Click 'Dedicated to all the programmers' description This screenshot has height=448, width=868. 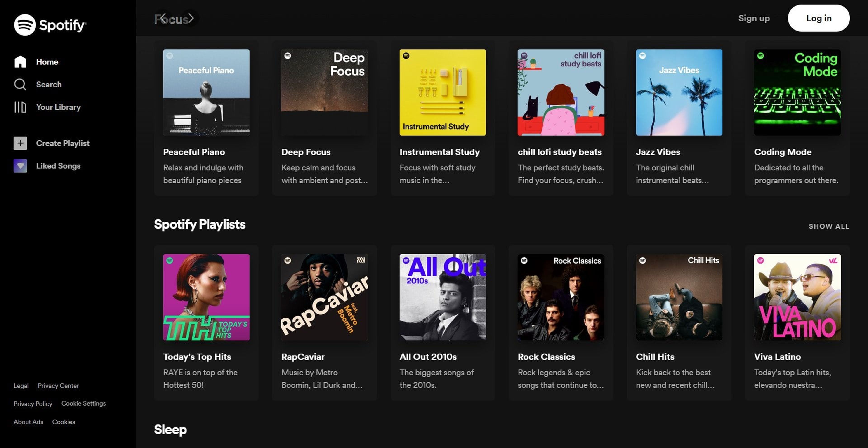[x=796, y=174]
